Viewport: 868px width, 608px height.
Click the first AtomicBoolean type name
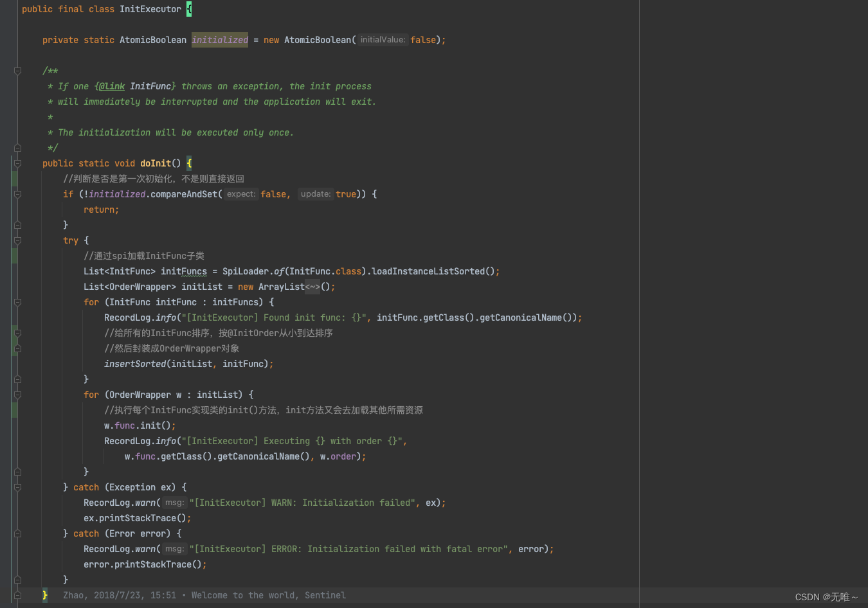pos(153,40)
